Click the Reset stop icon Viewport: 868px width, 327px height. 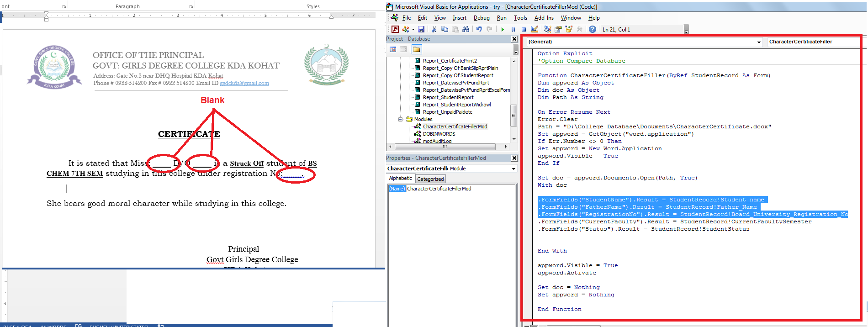pyautogui.click(x=524, y=29)
